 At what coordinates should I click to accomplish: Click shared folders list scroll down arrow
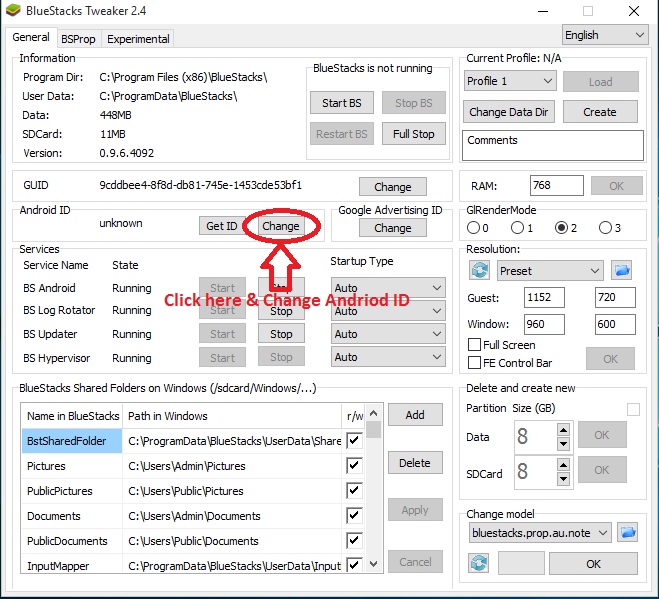point(373,564)
